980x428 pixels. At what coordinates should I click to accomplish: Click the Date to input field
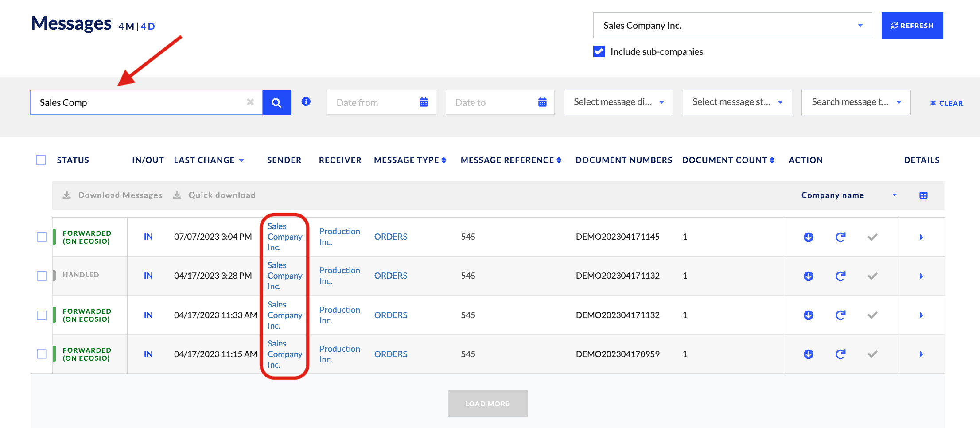(500, 102)
